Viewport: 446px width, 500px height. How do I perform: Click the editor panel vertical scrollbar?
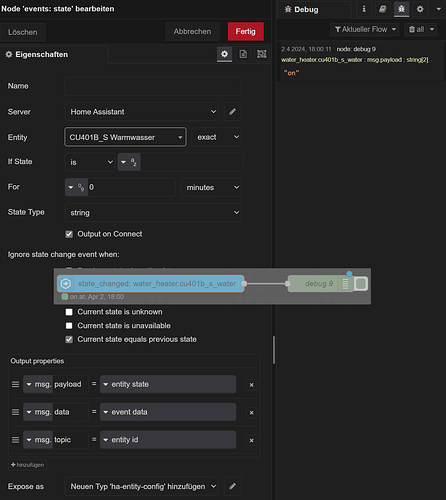(x=274, y=350)
